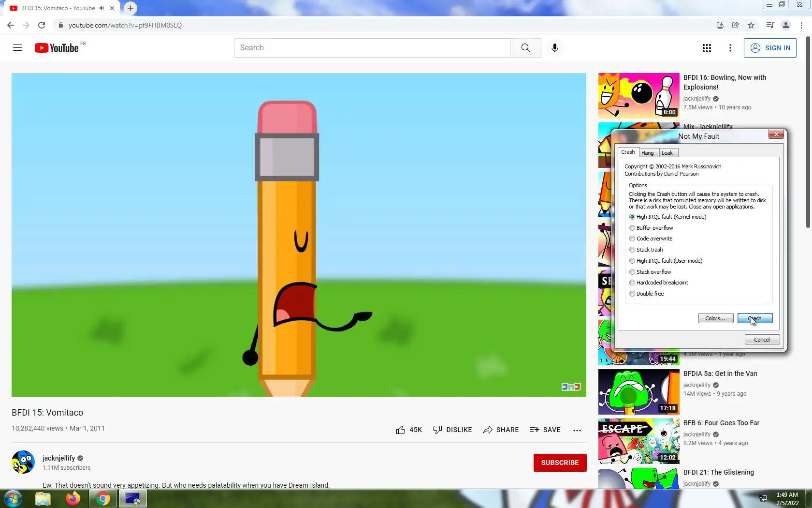Open YouTube settings three-dot menu

click(x=730, y=48)
